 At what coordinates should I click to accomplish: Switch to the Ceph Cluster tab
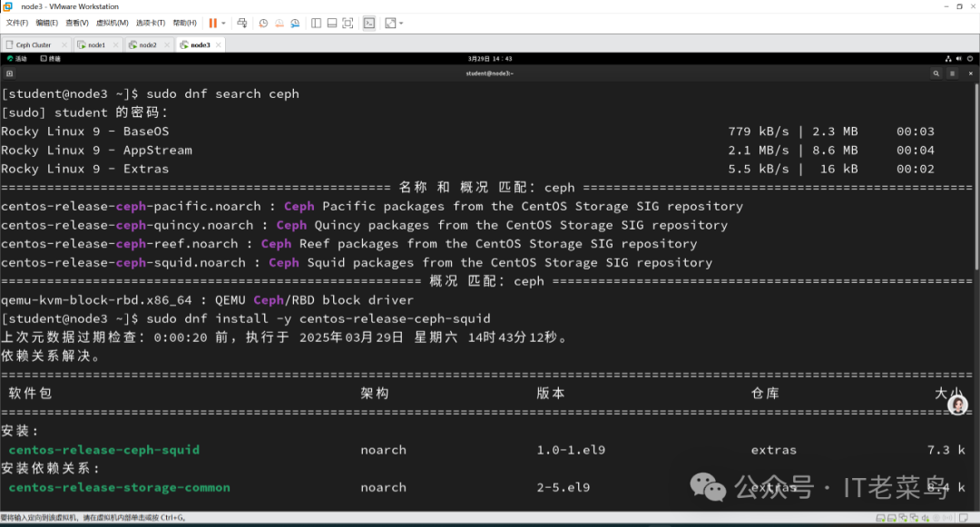point(35,45)
